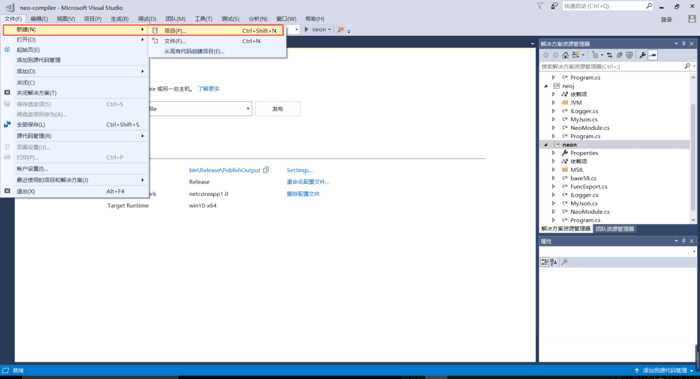700x379 pixels.
Task: Toggle Categorized view in Properties panel
Action: [x=544, y=262]
